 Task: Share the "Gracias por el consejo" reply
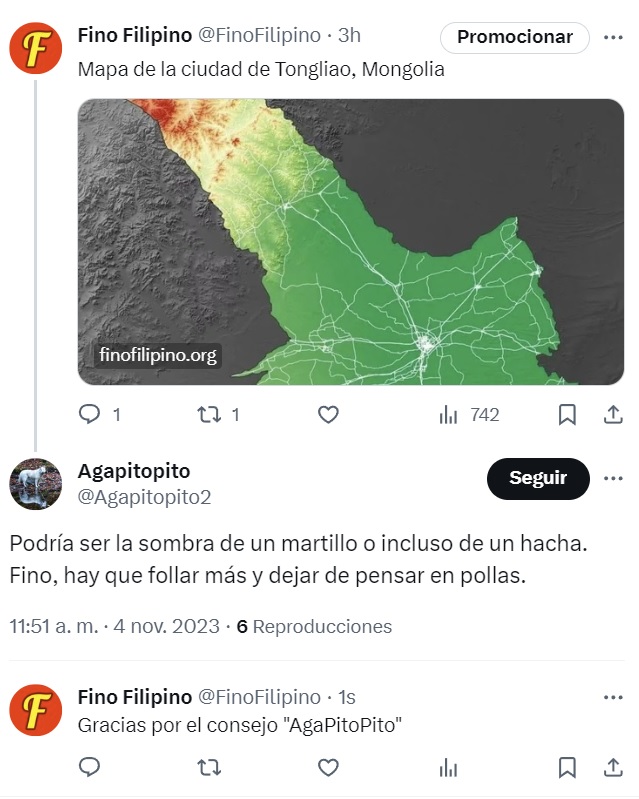tap(612, 767)
